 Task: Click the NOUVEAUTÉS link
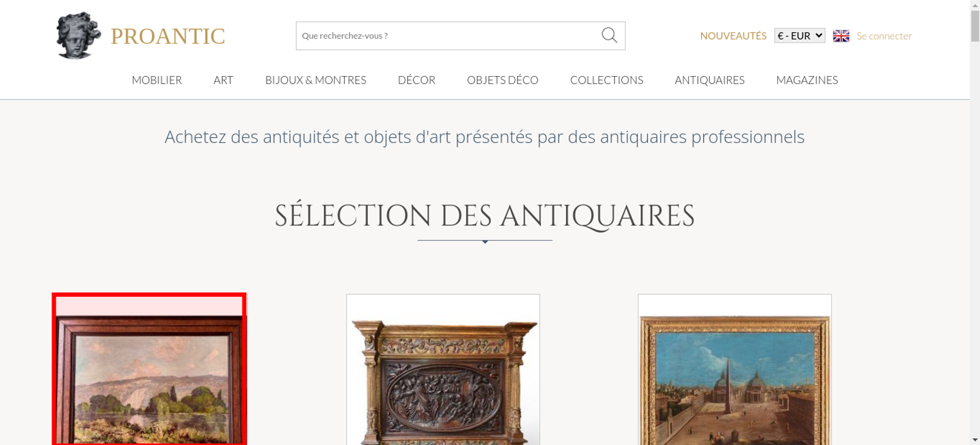(733, 36)
